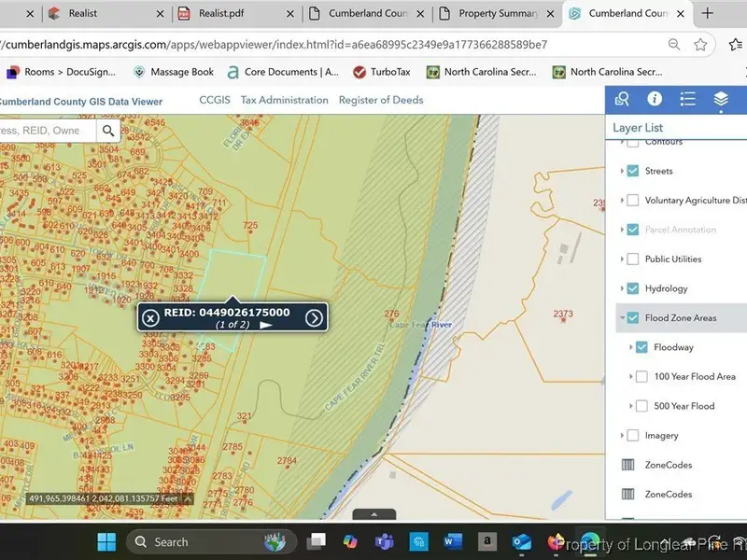Collapse the Flood Zone Areas group

pyautogui.click(x=622, y=318)
